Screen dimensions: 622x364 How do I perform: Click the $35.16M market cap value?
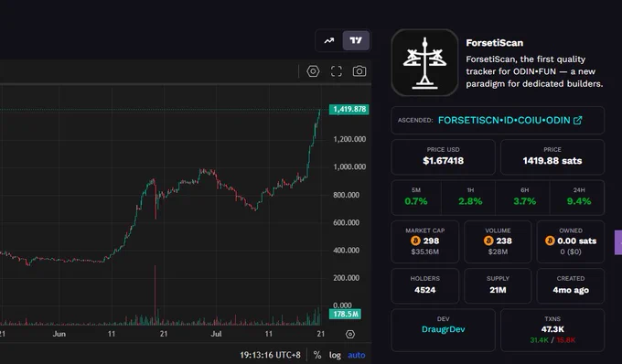coord(424,252)
